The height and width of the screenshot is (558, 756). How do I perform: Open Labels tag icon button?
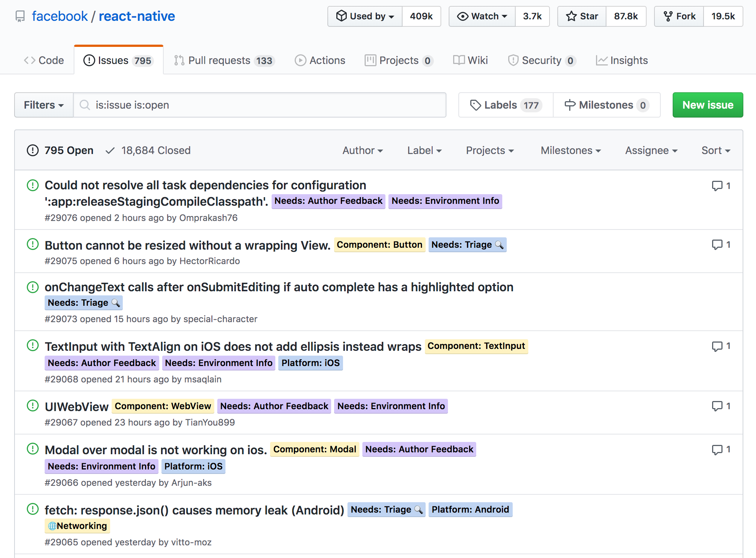pyautogui.click(x=506, y=105)
